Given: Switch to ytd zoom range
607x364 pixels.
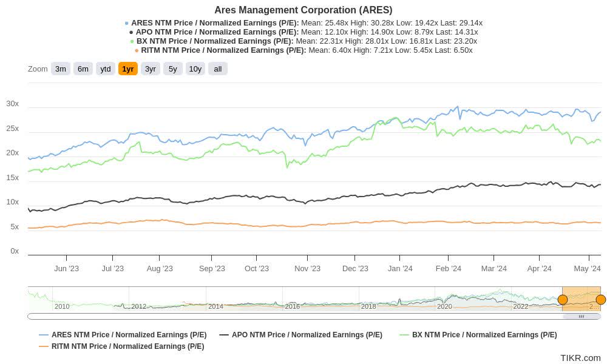Looking at the screenshot, I should click(105, 69).
